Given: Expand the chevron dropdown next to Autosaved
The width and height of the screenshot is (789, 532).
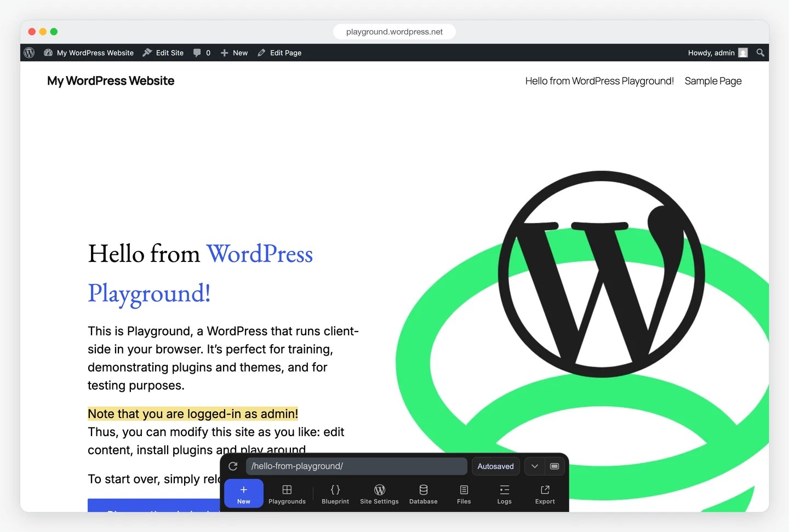Looking at the screenshot, I should coord(535,466).
